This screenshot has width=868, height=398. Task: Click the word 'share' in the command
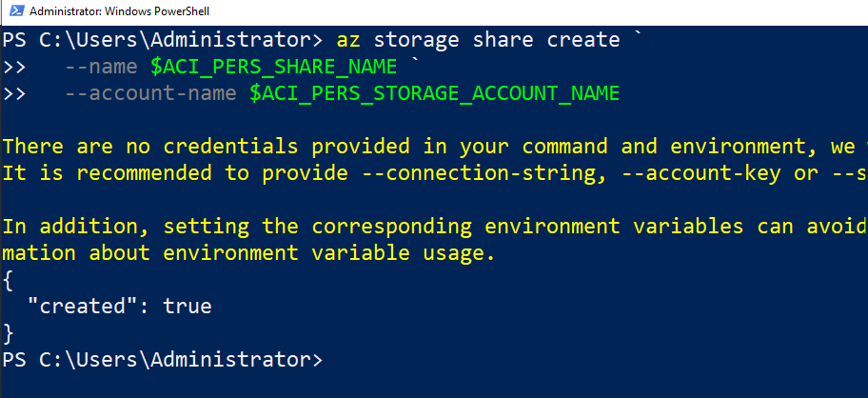point(509,40)
